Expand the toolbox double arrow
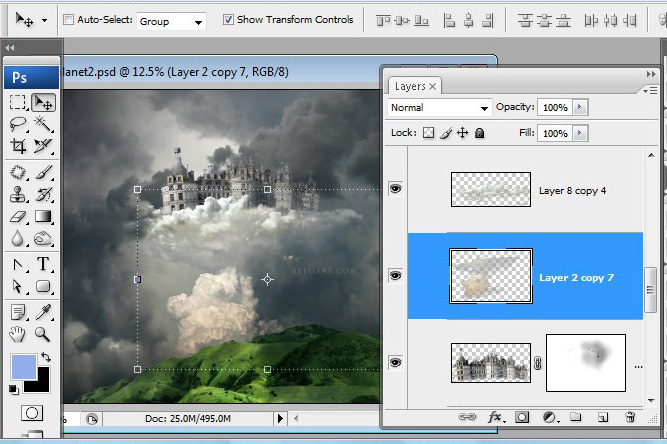Screen dimensions: 667x444 [x=10, y=48]
